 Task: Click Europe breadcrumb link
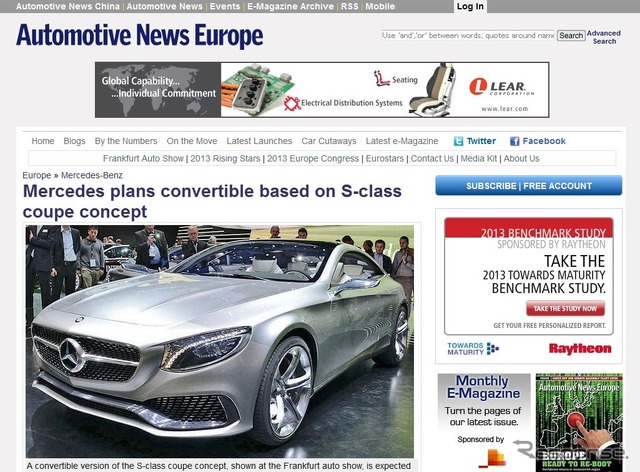point(37,176)
